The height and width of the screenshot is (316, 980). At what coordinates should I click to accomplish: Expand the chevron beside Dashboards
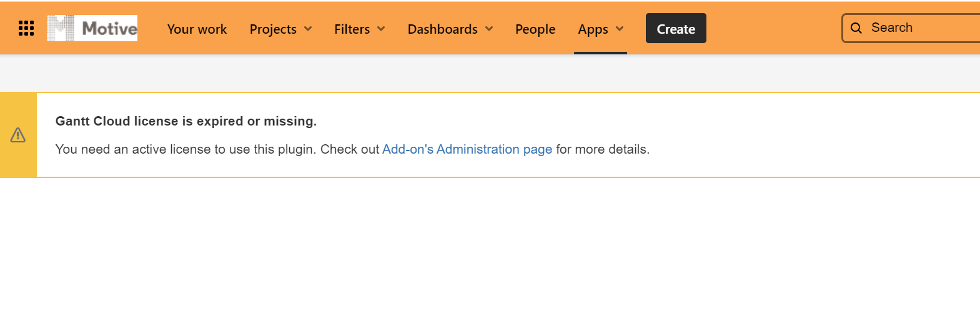pos(489,29)
